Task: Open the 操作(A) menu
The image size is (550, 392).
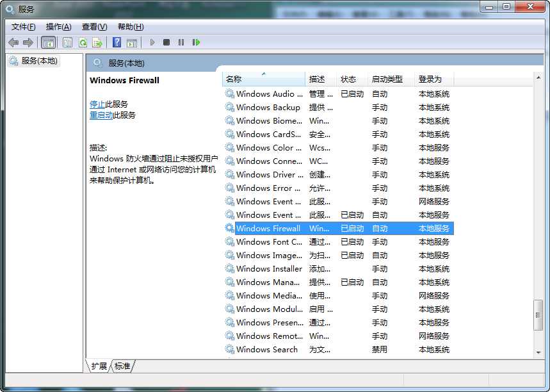Action: pyautogui.click(x=58, y=27)
